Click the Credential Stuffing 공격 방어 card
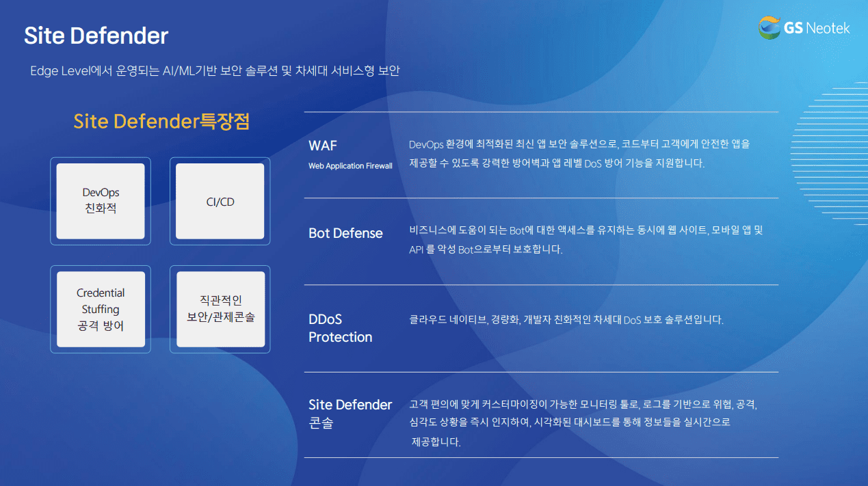This screenshot has width=868, height=486. click(101, 309)
